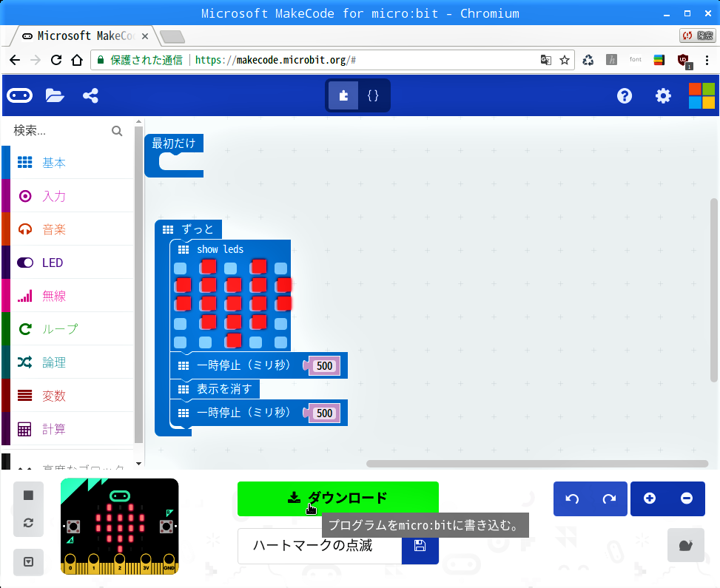Open the 計算 block category
Screen dimensions: 720x588
68,429
